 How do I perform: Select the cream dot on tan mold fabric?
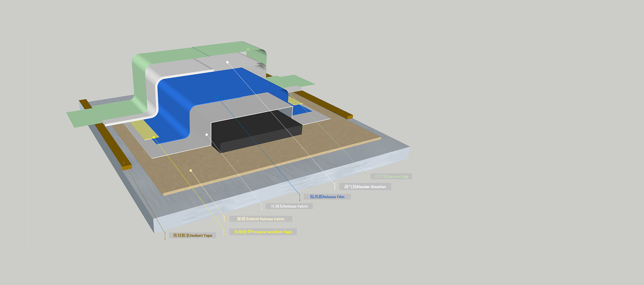191,171
